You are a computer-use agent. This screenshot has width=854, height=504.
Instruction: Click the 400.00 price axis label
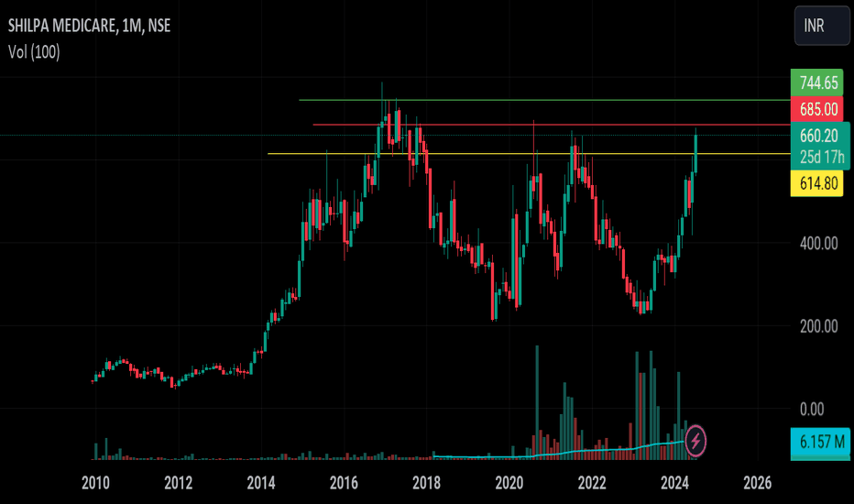pyautogui.click(x=818, y=244)
